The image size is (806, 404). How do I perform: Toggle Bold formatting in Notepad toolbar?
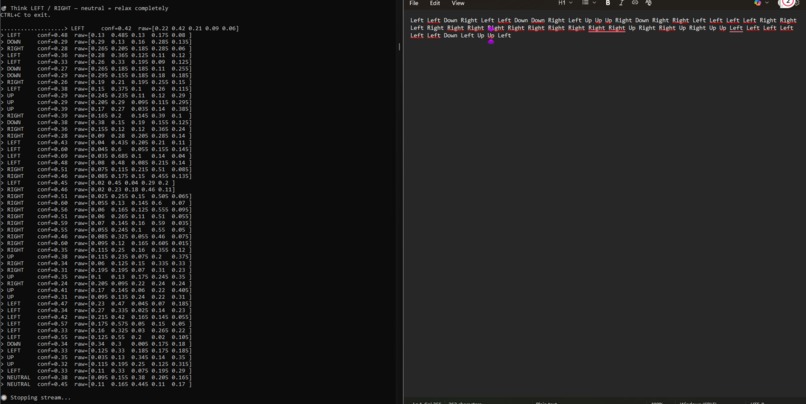pos(608,3)
